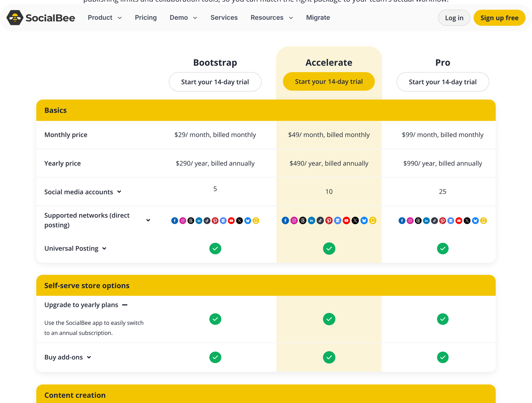Click Google Business icon in Accelerate column
Viewport: 532px width, 403px height.
click(337, 220)
